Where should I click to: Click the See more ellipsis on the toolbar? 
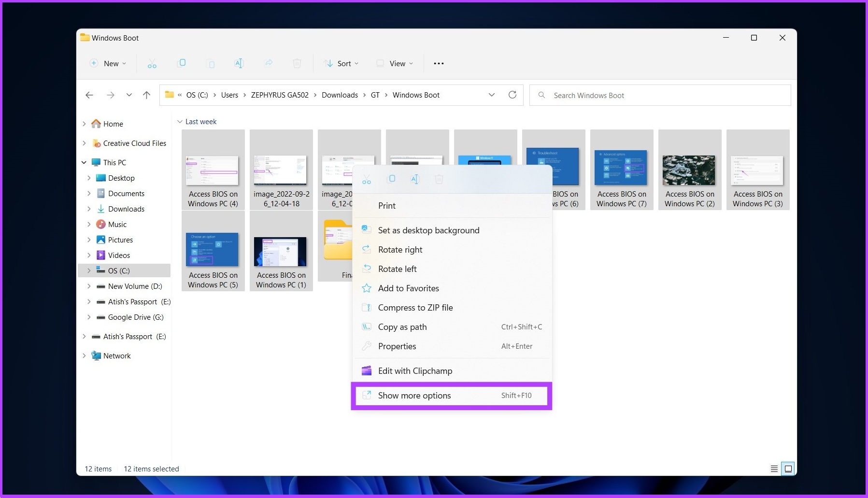click(438, 63)
